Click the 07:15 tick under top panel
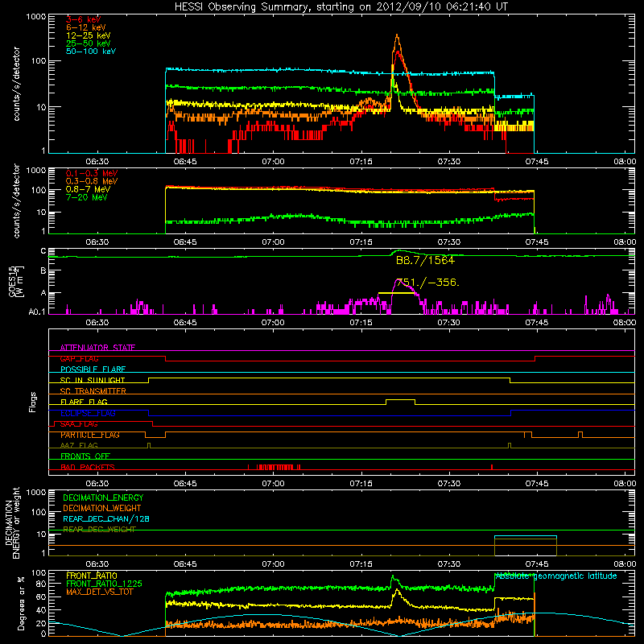 [361, 162]
